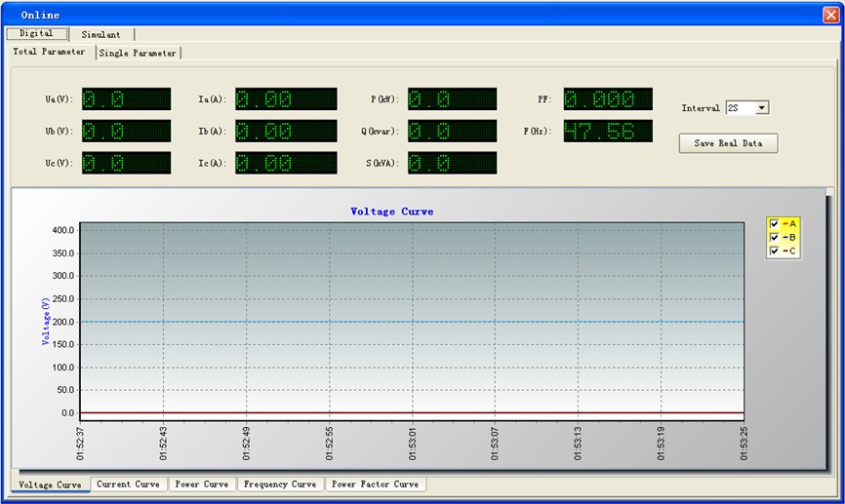Image resolution: width=845 pixels, height=504 pixels.
Task: View the Power Curve tab
Action: 202,485
